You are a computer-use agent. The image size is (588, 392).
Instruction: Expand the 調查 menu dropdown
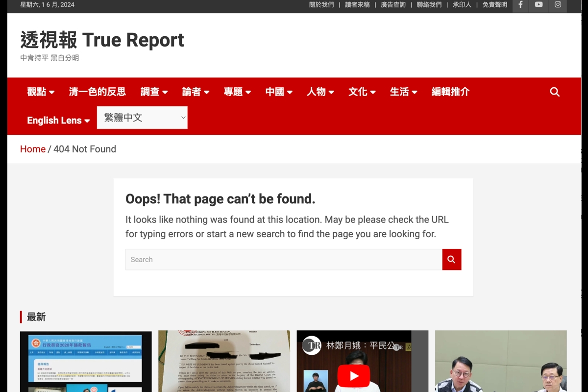154,92
